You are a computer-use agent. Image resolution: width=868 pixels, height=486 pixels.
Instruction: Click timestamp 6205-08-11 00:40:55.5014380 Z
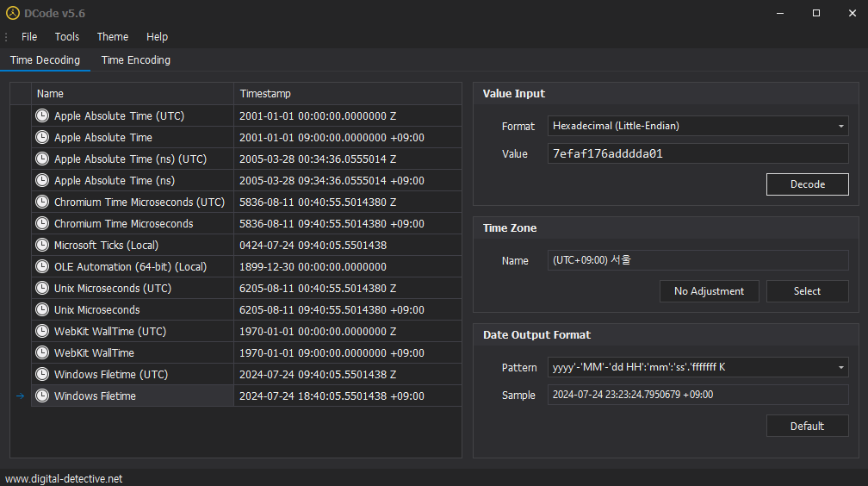coord(318,288)
